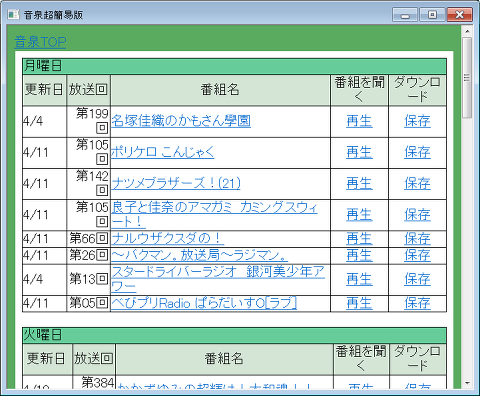Click scrollbar down arrow
This screenshot has height=396, width=480.
click(x=467, y=383)
